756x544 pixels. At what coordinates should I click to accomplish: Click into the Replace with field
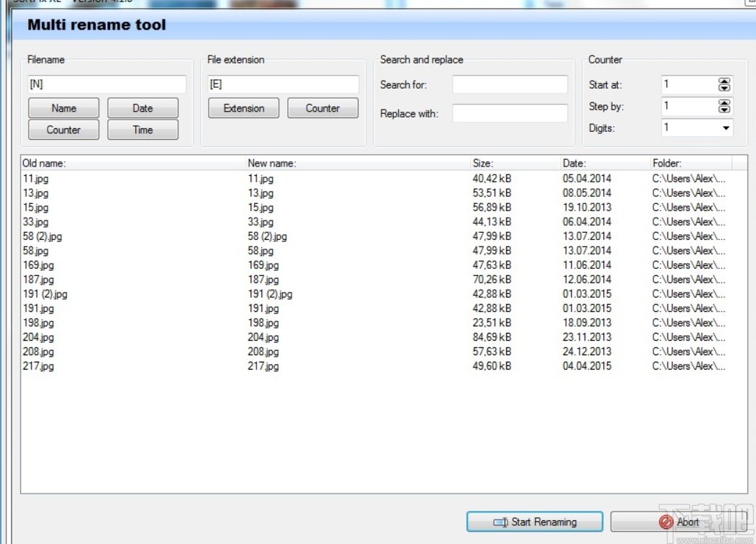coord(510,113)
